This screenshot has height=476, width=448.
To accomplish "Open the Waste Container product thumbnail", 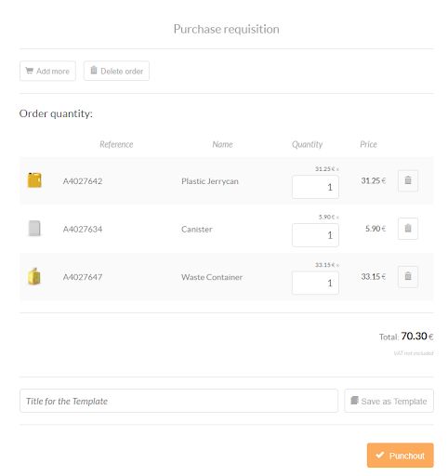I will [34, 276].
